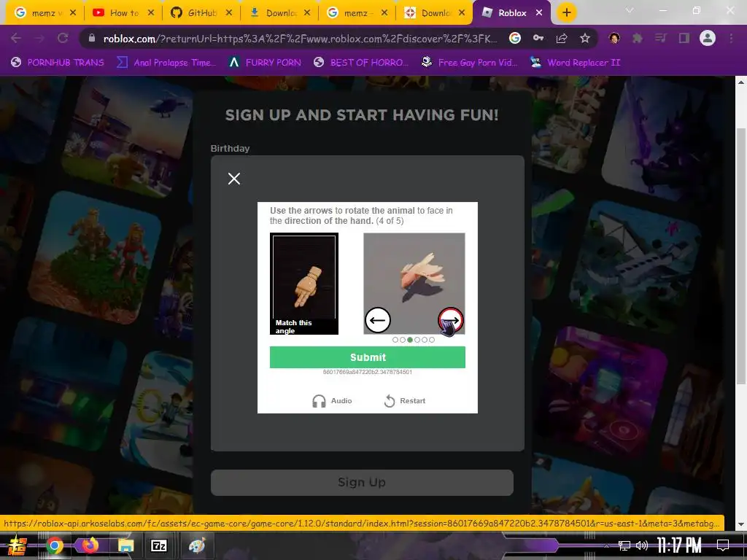Click the share page icon in address bar
The height and width of the screenshot is (560, 747).
pos(562,38)
